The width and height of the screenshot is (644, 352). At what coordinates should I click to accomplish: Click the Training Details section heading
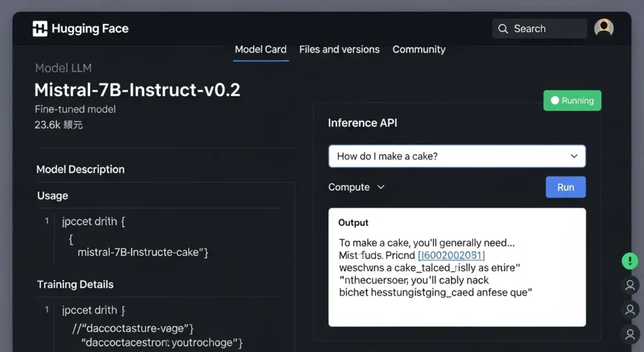pyautogui.click(x=75, y=284)
